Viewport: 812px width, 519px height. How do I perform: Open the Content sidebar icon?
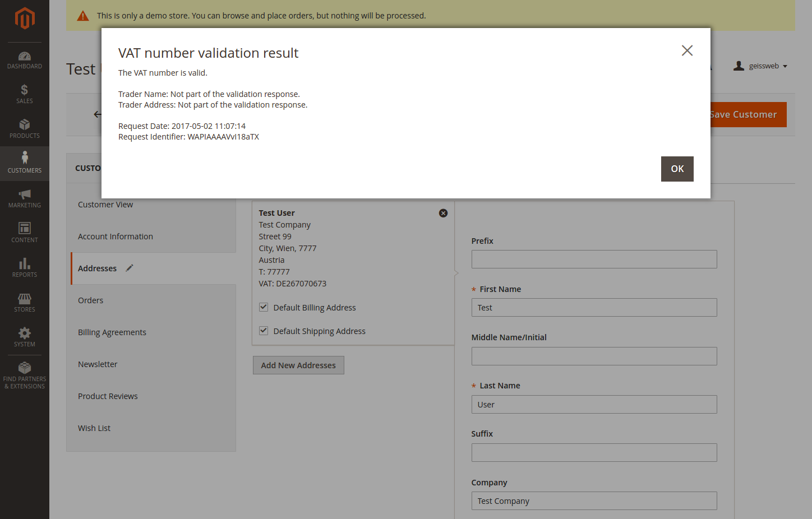tap(25, 229)
